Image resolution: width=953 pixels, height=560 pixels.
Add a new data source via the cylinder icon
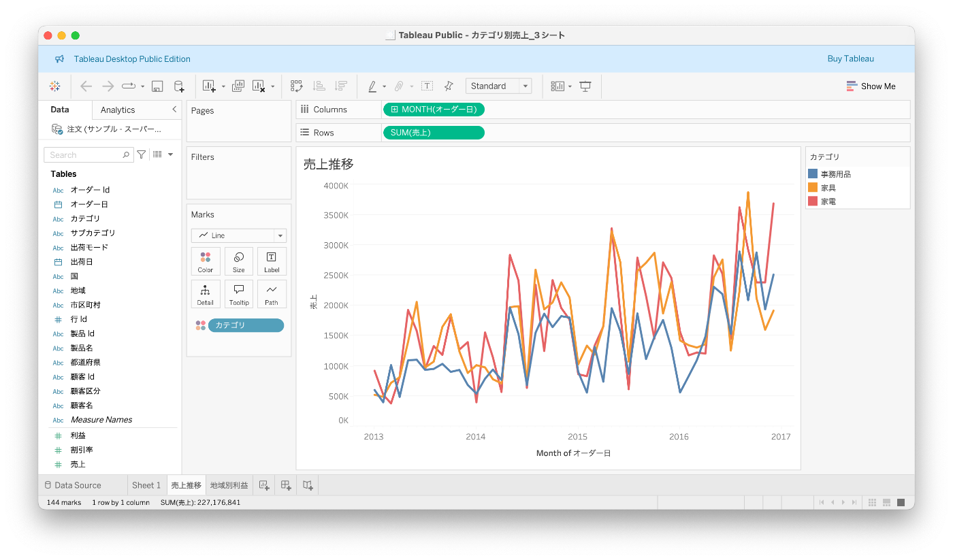pos(179,86)
